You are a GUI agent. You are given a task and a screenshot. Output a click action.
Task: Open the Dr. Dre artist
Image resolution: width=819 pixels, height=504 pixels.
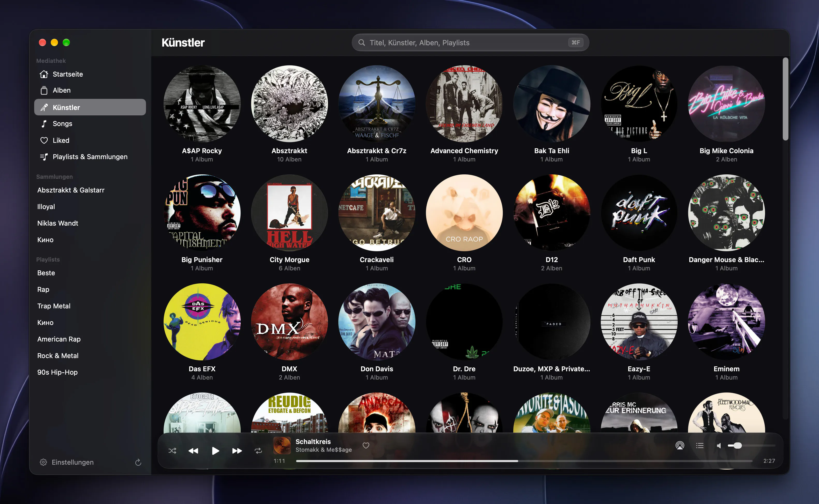coord(464,322)
